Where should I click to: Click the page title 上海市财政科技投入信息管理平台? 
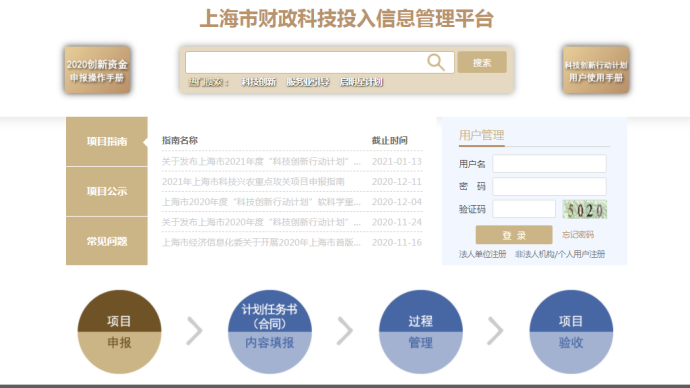[346, 19]
